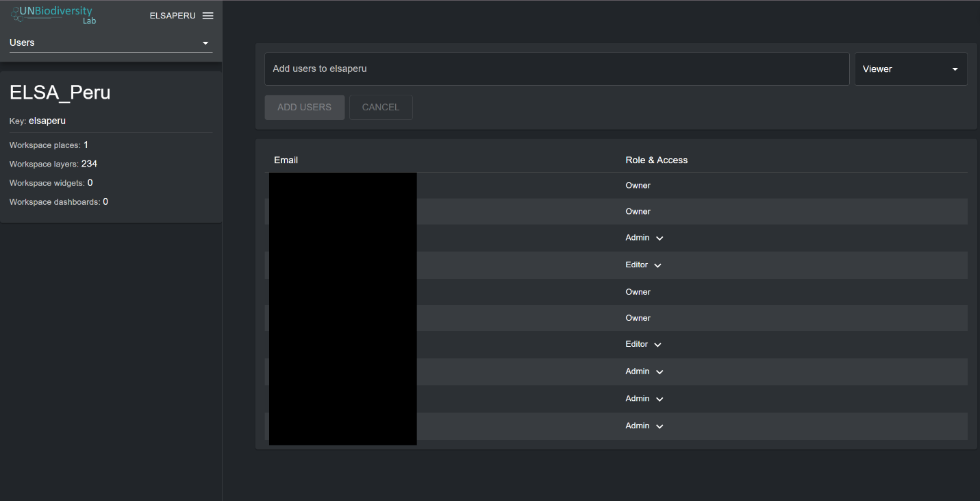Click the UN Biodiversity Lab logo
Viewport: 980px width, 501px height.
coord(53,14)
